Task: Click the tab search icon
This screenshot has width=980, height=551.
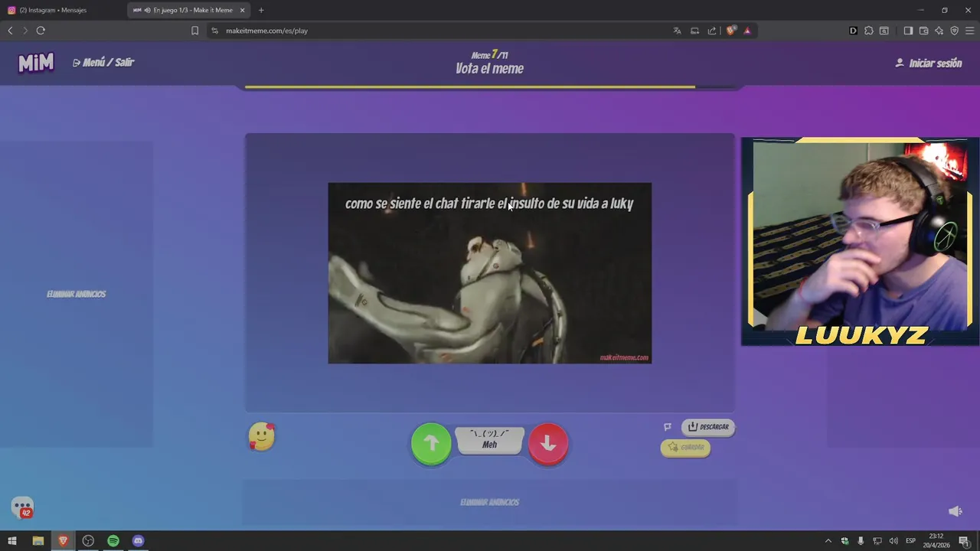Action: [884, 31]
